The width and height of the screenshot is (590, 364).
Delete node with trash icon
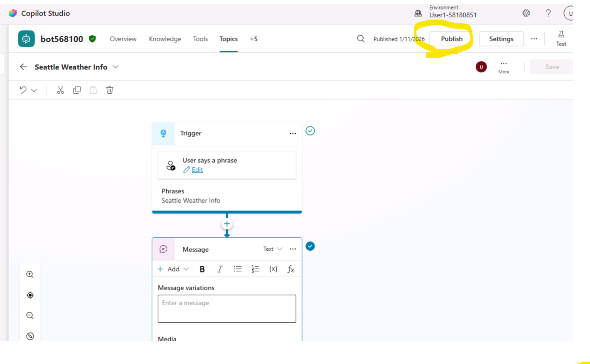(x=110, y=90)
